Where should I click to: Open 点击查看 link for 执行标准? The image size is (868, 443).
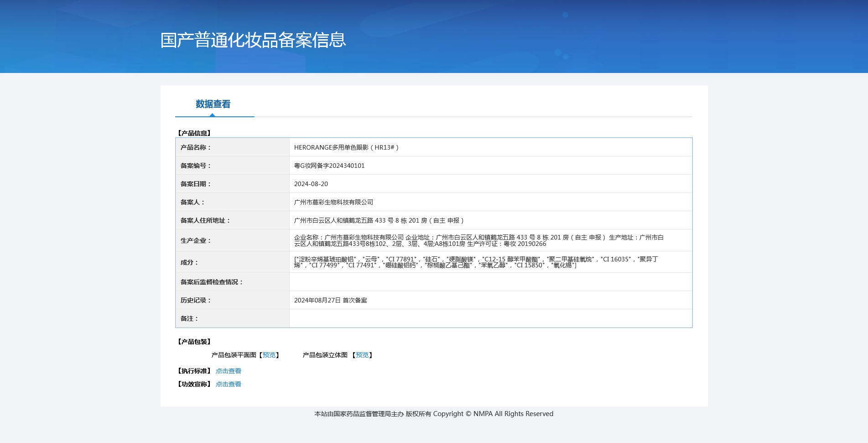click(x=229, y=371)
